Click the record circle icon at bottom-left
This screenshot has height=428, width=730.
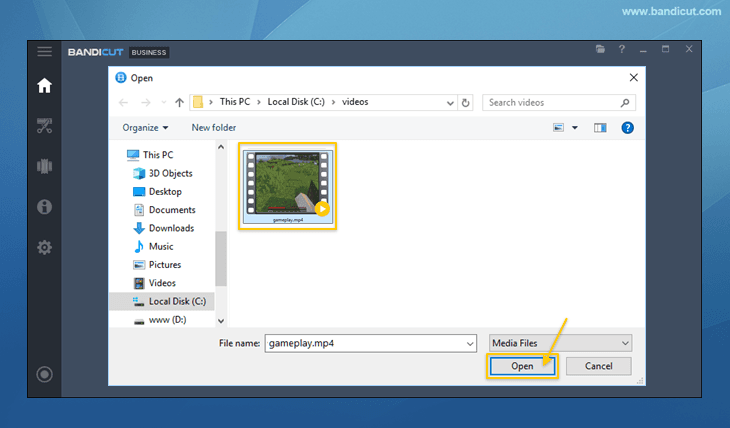point(44,375)
